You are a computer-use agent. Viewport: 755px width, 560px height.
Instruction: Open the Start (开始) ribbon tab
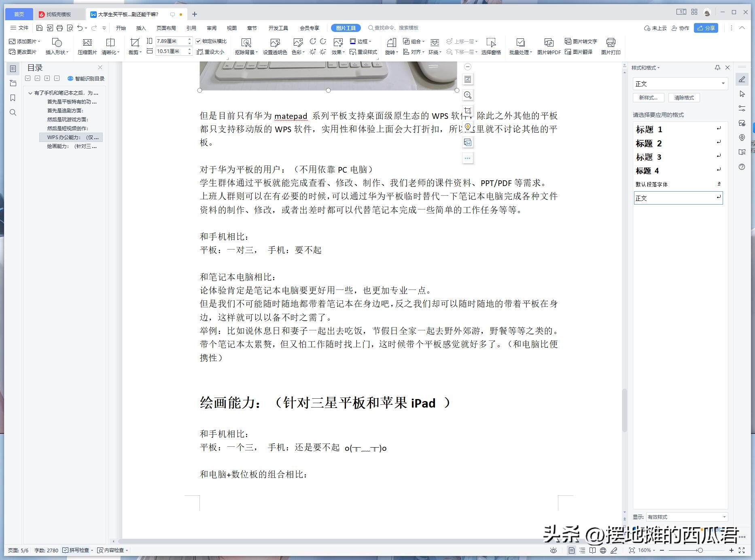(121, 28)
